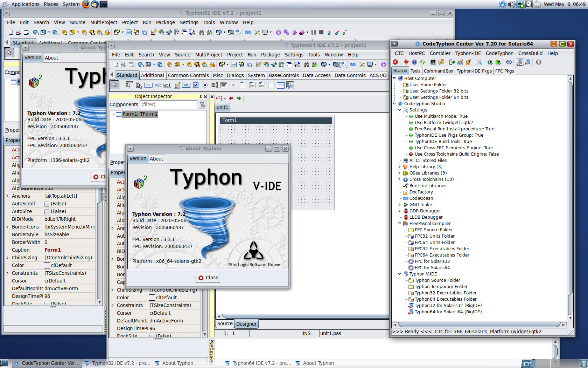Collapse the FreePascal Compiler node

(400, 224)
